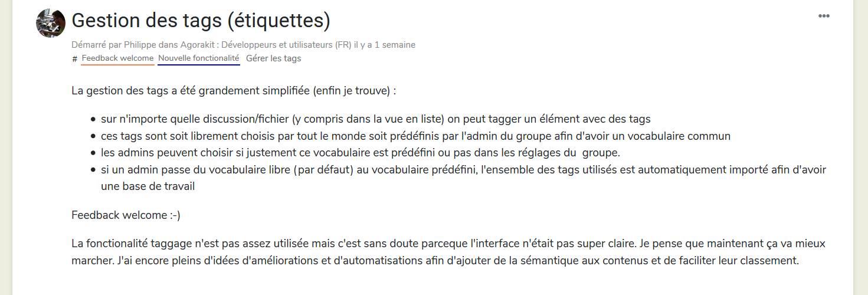Click the list item starting 'les admins peuvent'

click(360, 153)
